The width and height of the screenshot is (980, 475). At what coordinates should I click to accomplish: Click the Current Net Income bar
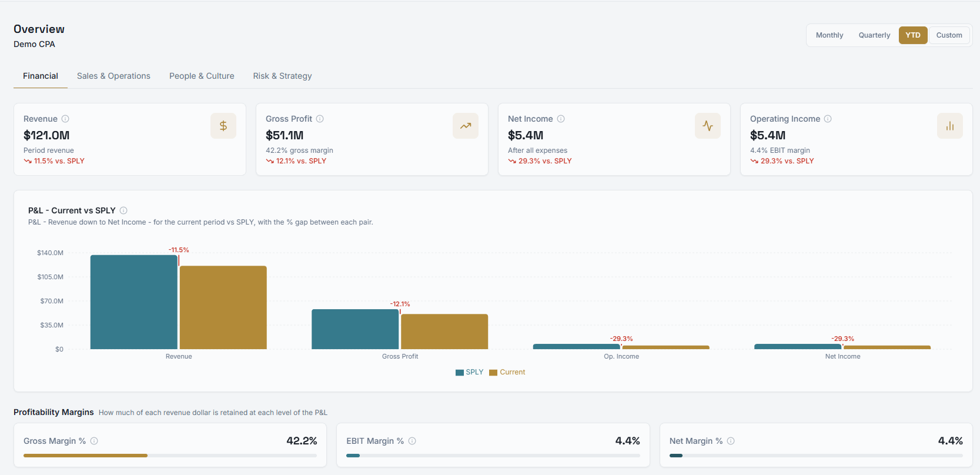coord(887,347)
